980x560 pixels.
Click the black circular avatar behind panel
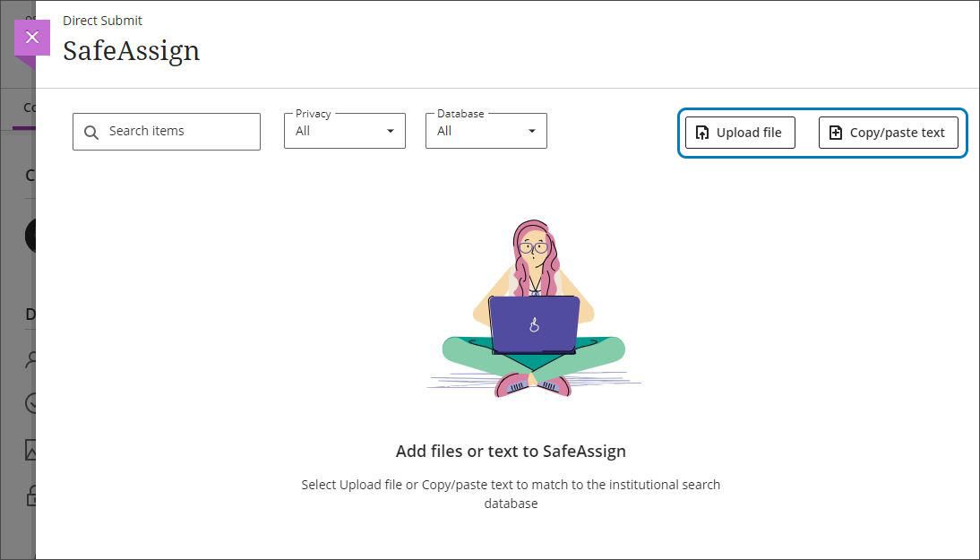[x=30, y=236]
